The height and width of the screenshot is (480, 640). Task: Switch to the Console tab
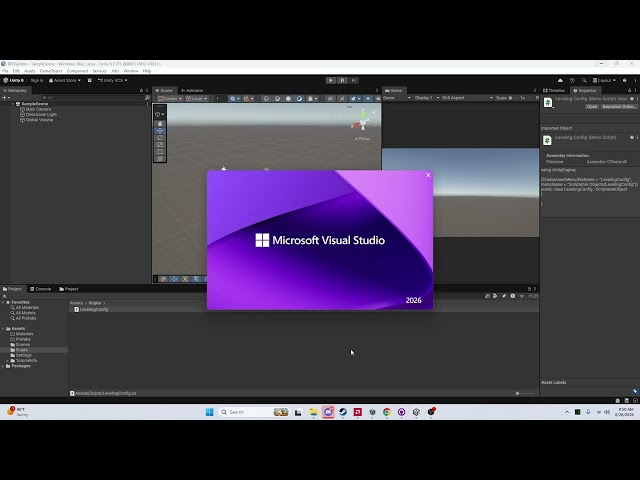tap(40, 289)
